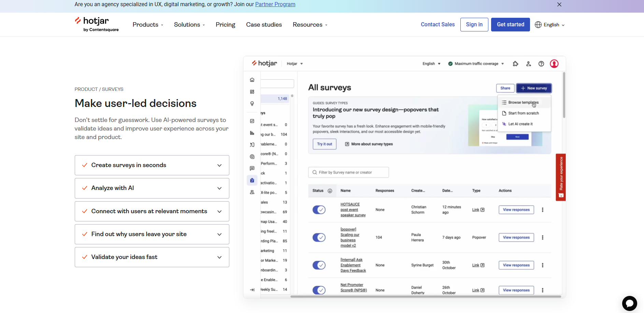Expand Validate your ideas fast
The image size is (644, 313).
(152, 257)
